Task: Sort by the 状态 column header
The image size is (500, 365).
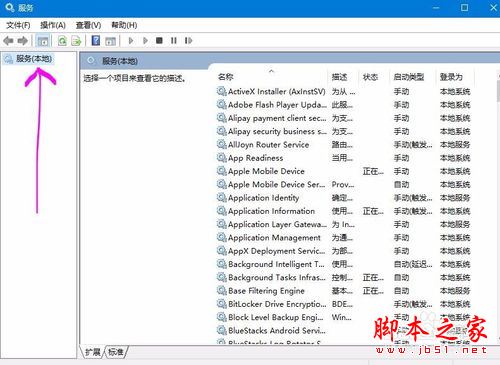Action: click(370, 77)
